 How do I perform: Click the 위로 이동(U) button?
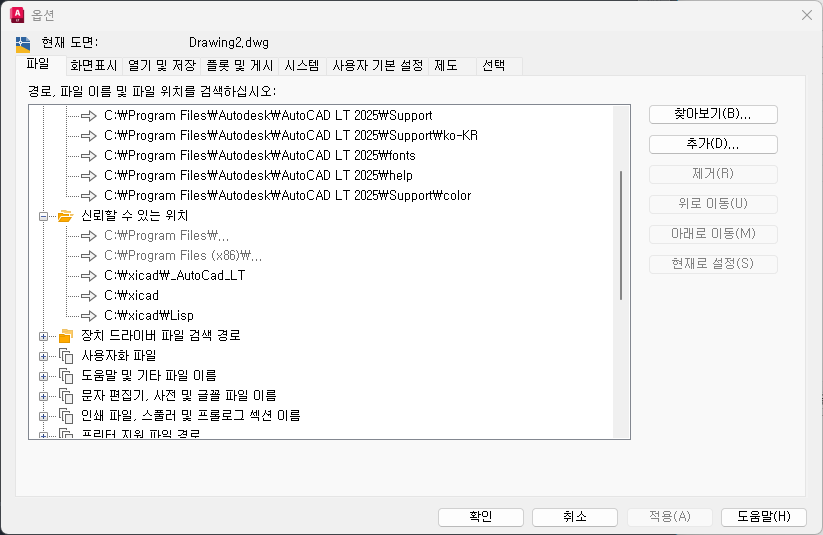click(x=713, y=204)
